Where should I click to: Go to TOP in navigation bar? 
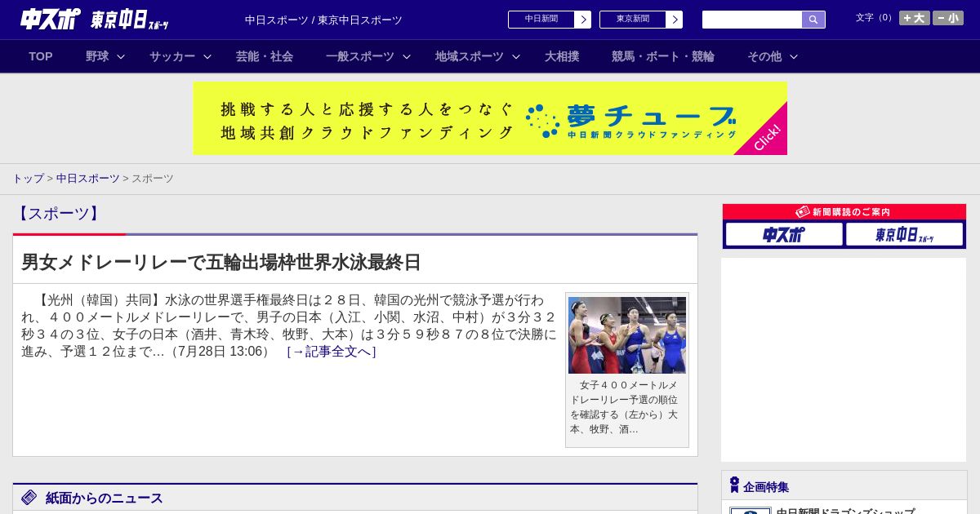(x=41, y=56)
